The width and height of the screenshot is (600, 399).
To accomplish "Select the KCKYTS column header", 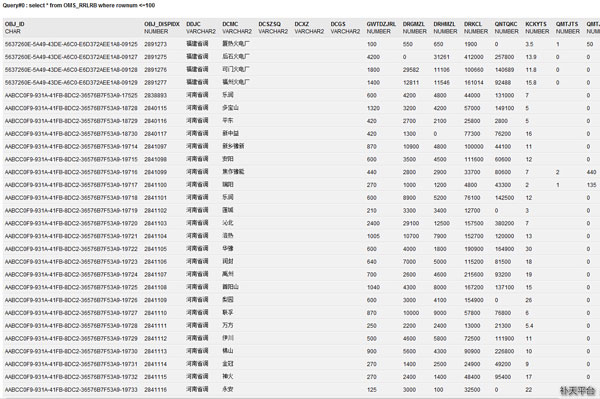I will [536, 24].
